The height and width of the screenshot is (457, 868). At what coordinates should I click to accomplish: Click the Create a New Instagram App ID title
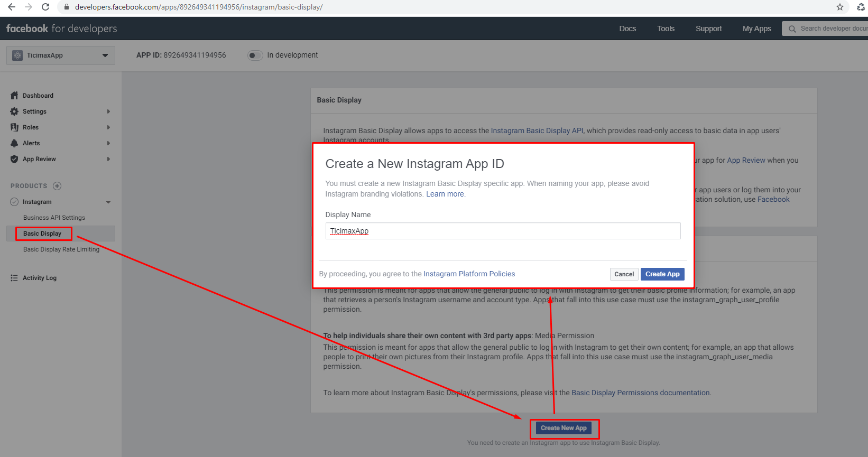(414, 164)
